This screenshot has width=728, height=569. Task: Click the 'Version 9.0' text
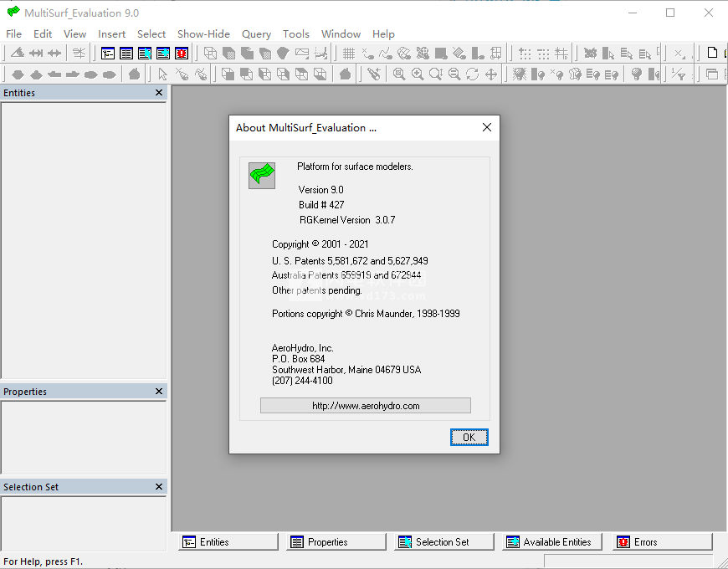coord(320,190)
